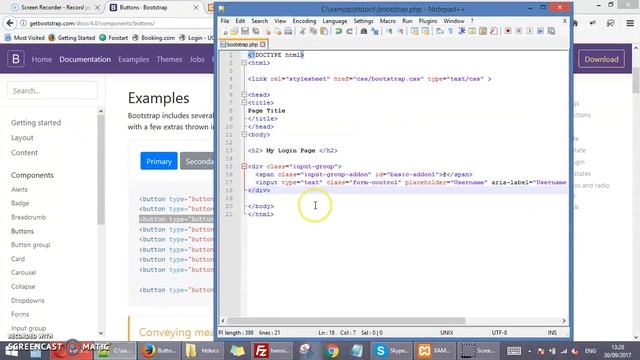This screenshot has width=640, height=360.
Task: Cut selection using the scissors icon
Action: [302, 31]
